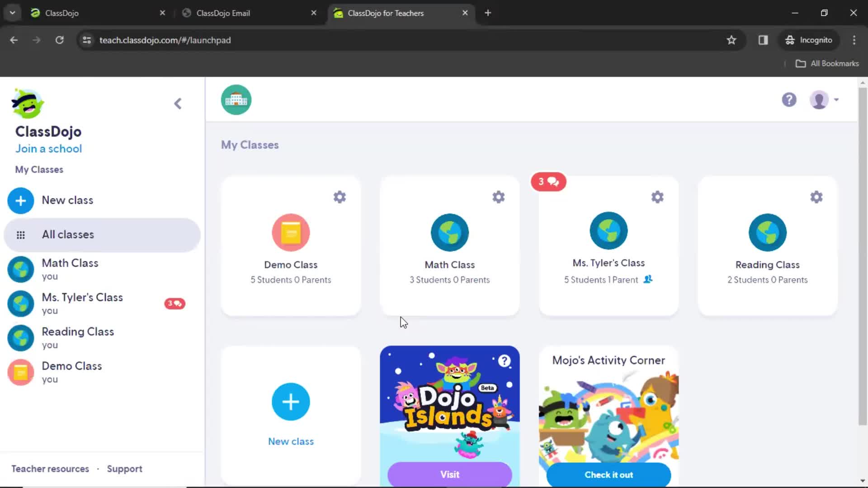View site information icon in address bar
The width and height of the screenshot is (868, 488).
[87, 40]
